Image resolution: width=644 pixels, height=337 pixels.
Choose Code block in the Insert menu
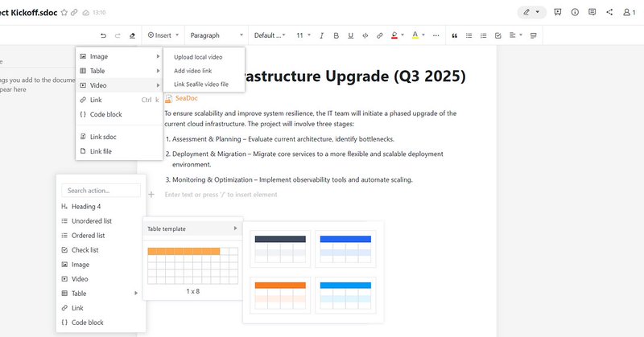119,114
